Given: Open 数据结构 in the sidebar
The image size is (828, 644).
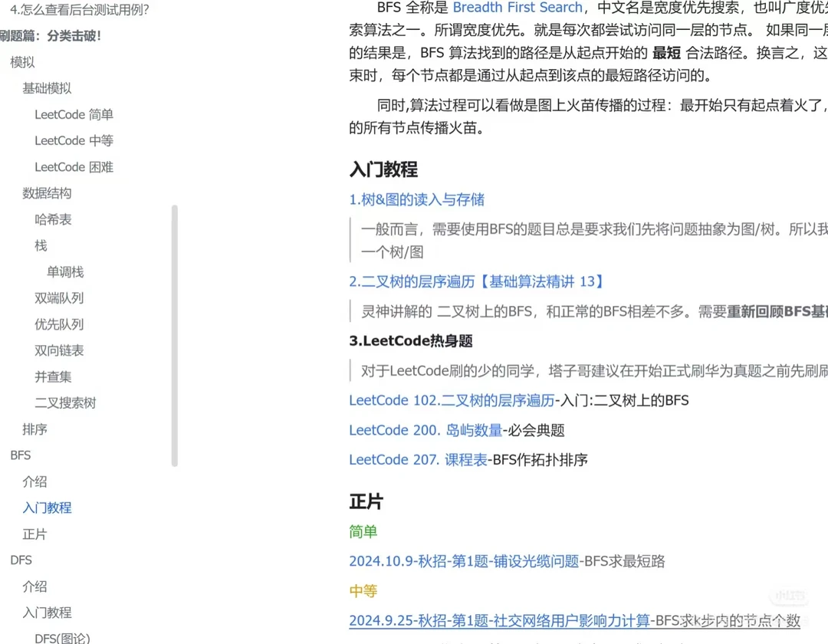Looking at the screenshot, I should pyautogui.click(x=47, y=193).
